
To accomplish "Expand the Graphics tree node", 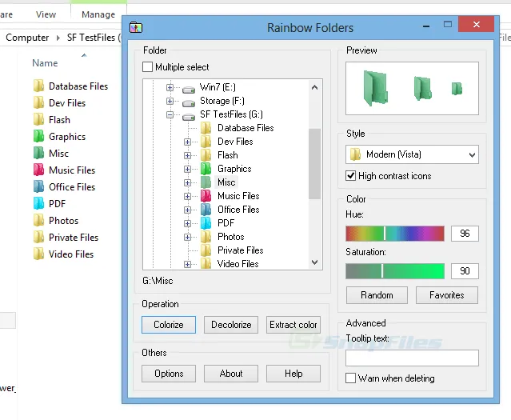I will click(187, 169).
